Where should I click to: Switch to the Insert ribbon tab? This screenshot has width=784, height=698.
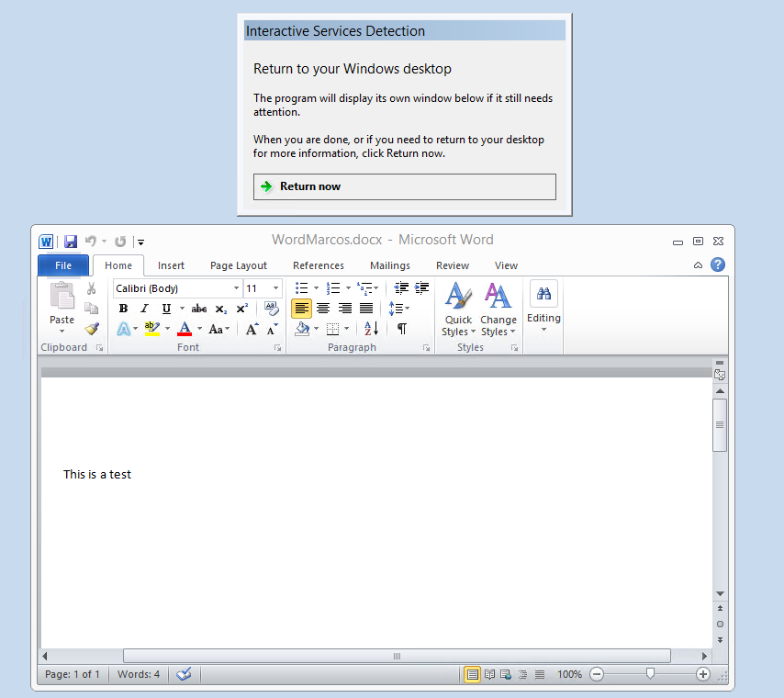pos(171,265)
